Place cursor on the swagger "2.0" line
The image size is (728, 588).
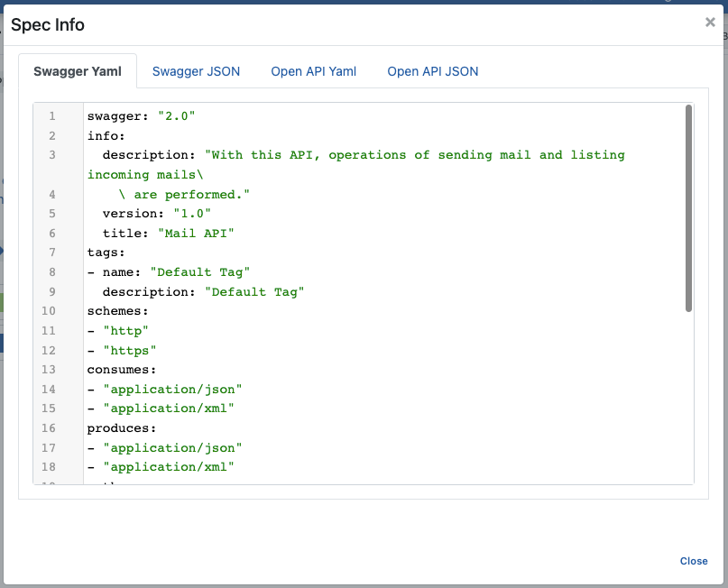tap(141, 116)
